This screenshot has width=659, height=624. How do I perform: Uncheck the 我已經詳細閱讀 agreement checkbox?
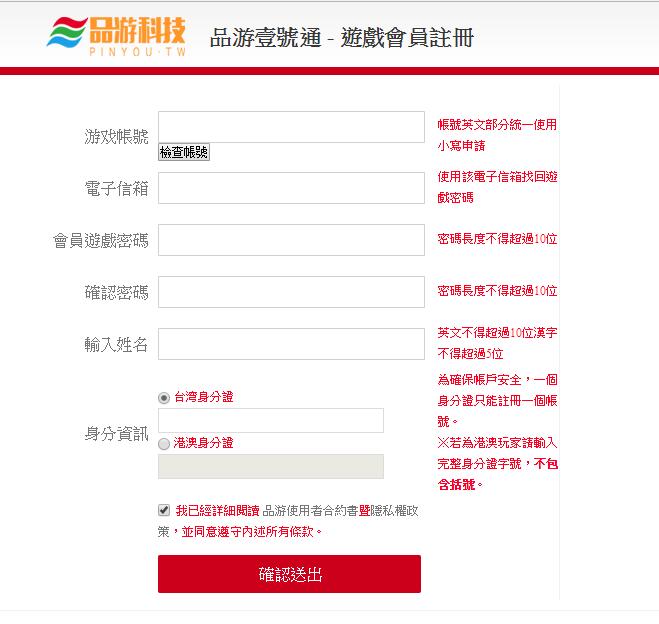(164, 510)
